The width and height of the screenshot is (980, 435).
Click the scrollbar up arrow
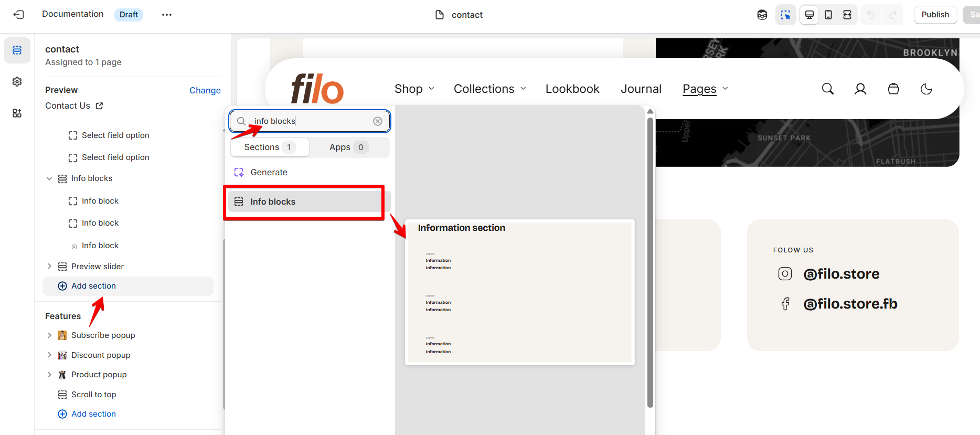(x=651, y=111)
